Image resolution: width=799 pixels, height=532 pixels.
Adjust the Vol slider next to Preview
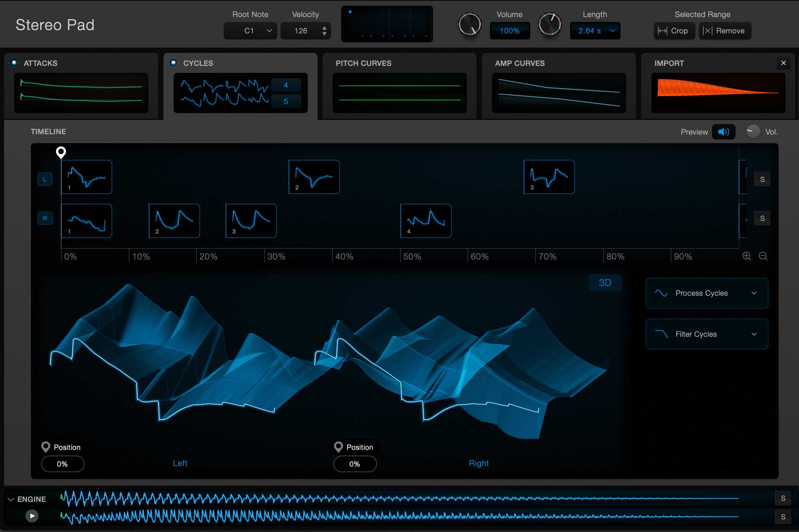pos(753,131)
